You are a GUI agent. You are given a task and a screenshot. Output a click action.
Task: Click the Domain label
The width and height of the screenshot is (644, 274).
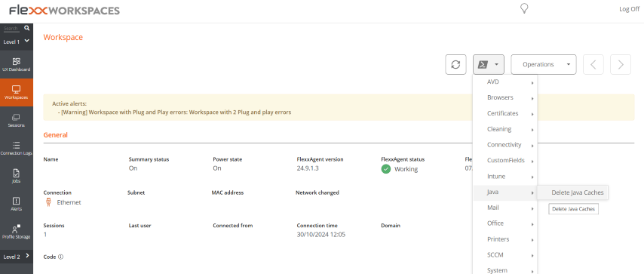(x=391, y=226)
